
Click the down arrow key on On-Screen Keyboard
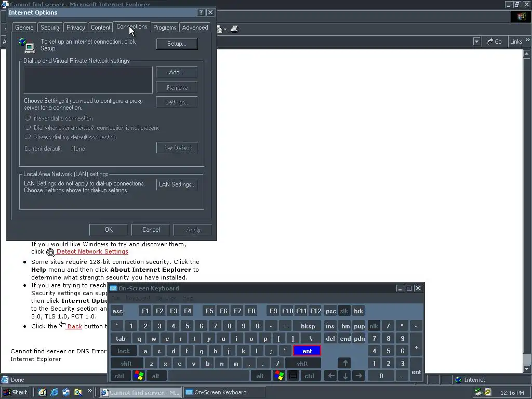pos(345,376)
